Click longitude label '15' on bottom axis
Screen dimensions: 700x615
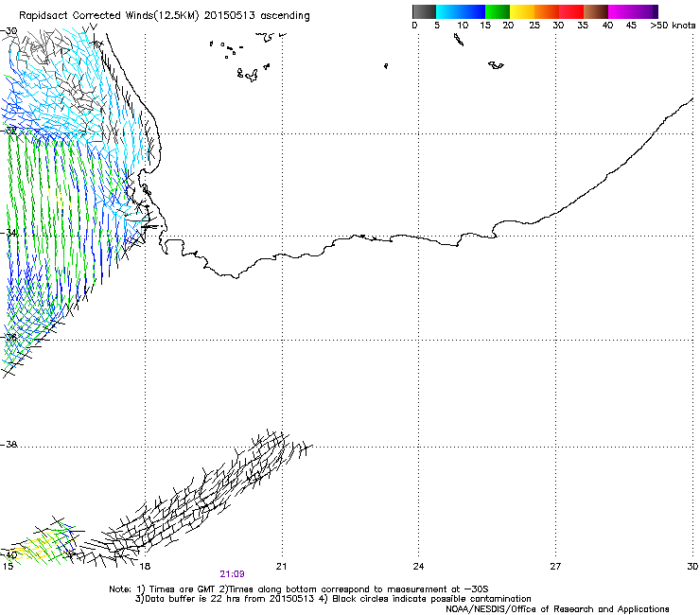(x=8, y=567)
